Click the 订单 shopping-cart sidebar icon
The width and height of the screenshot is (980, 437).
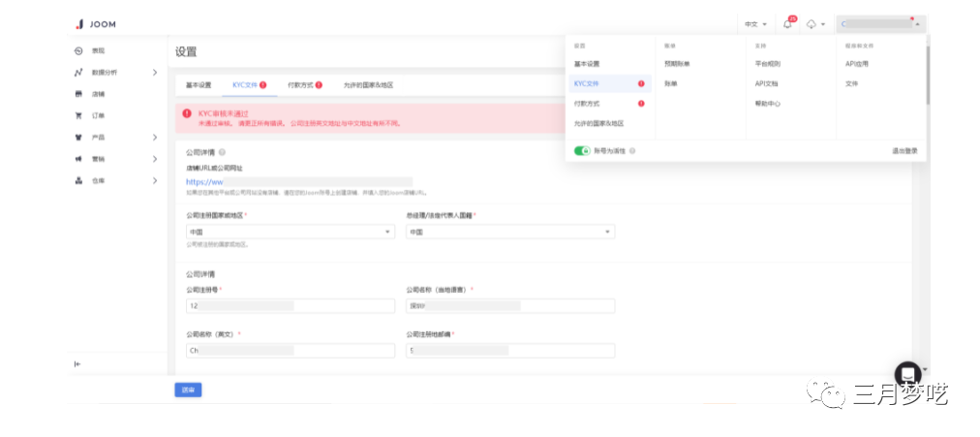coord(78,115)
